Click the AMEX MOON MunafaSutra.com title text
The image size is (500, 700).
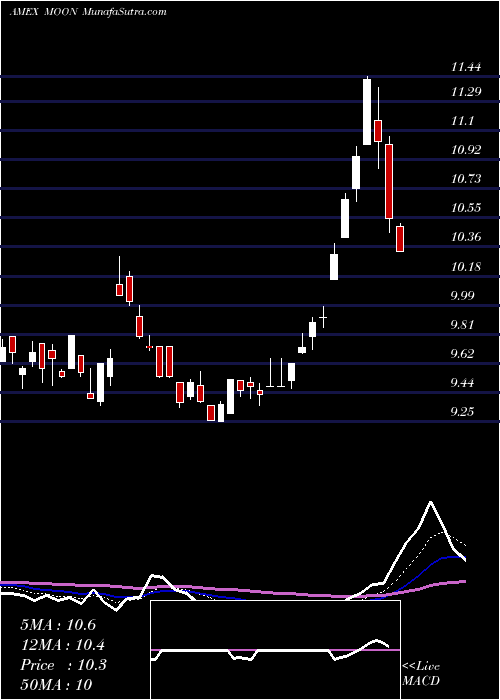click(x=88, y=12)
